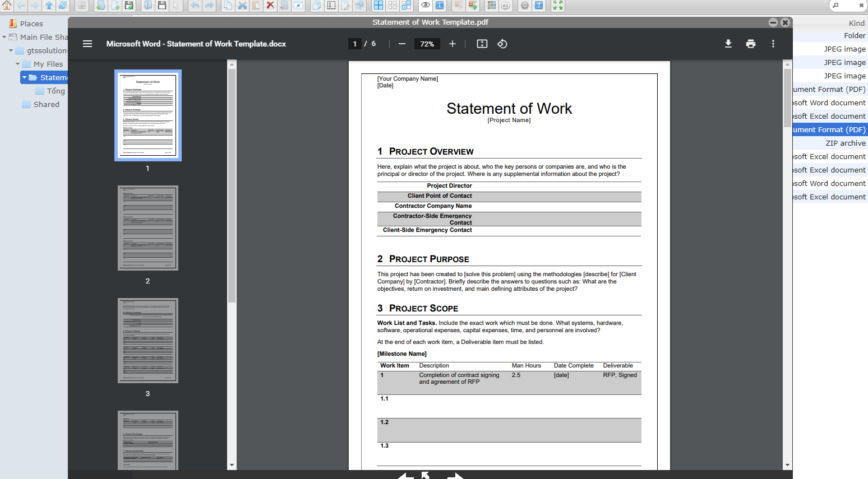Click the 72% zoom level field
The height and width of the screenshot is (479, 868).
[427, 44]
